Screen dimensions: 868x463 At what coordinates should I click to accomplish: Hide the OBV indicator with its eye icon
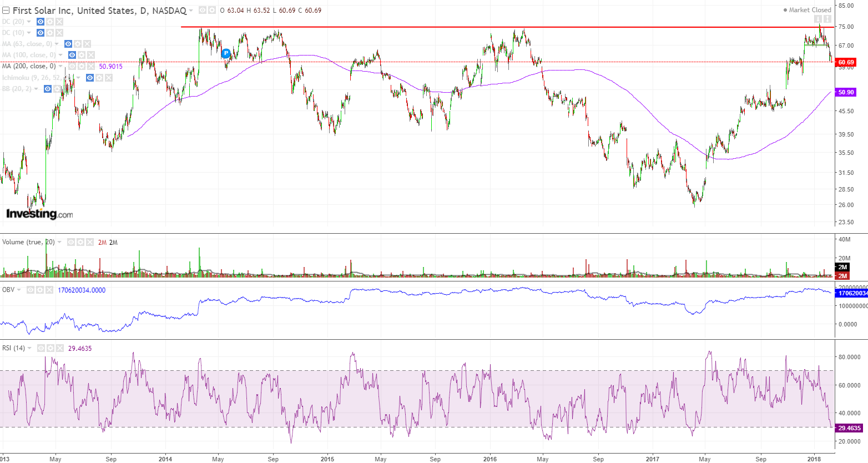click(31, 290)
